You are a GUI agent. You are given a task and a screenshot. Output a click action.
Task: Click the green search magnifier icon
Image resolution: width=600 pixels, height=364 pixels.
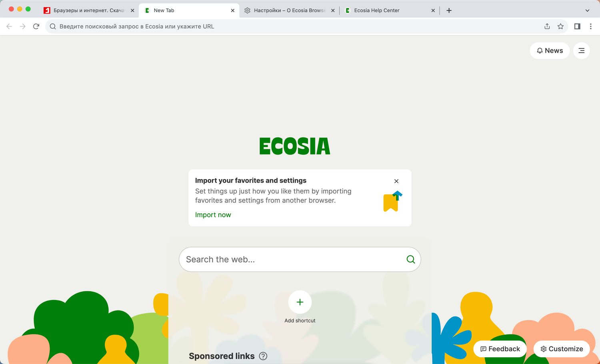(x=410, y=259)
